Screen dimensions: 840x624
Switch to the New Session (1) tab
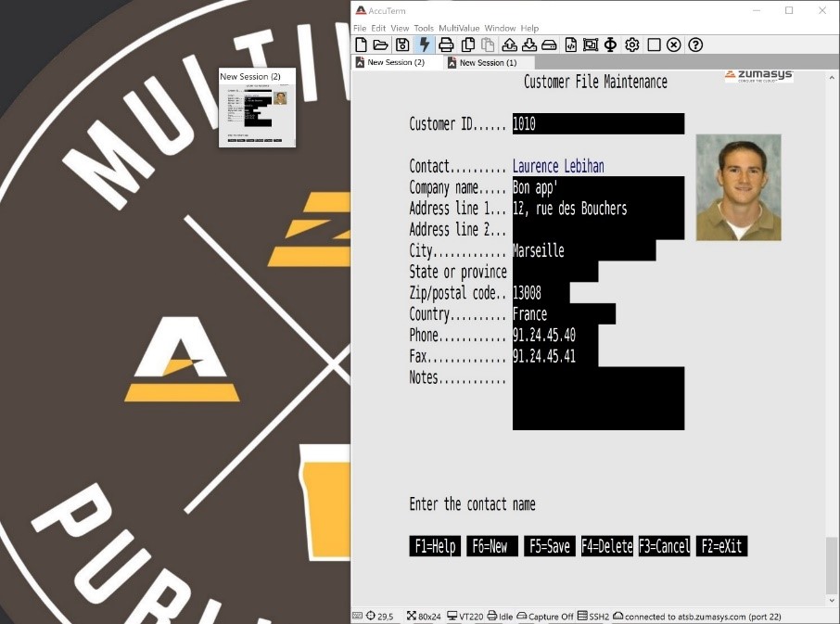coord(488,63)
